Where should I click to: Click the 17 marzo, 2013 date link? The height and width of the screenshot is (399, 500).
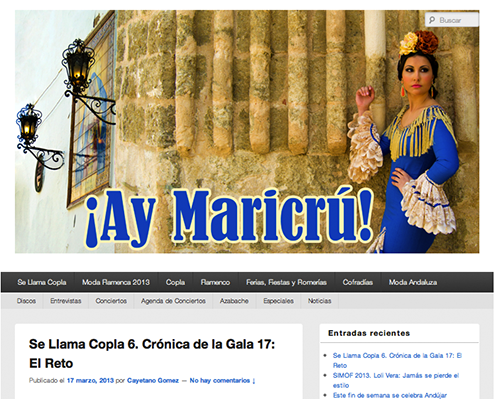90,380
